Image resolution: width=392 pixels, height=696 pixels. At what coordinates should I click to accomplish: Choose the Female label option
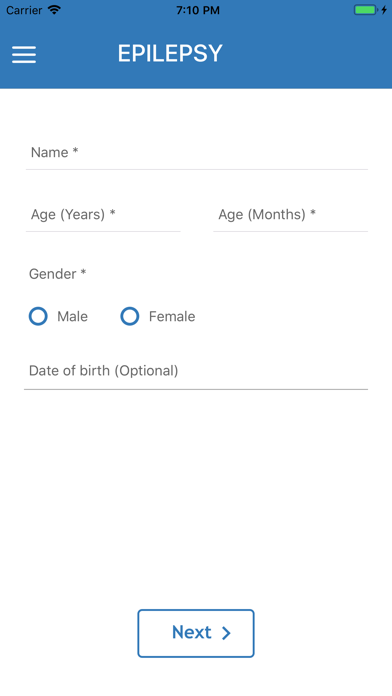click(x=172, y=316)
